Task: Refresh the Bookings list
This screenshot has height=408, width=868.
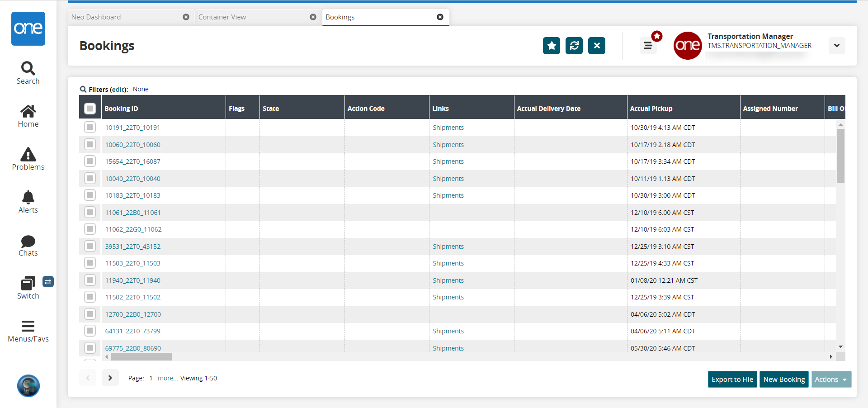Action: point(574,46)
